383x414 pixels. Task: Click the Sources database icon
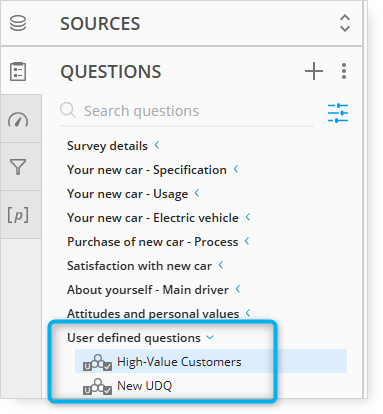tap(18, 23)
